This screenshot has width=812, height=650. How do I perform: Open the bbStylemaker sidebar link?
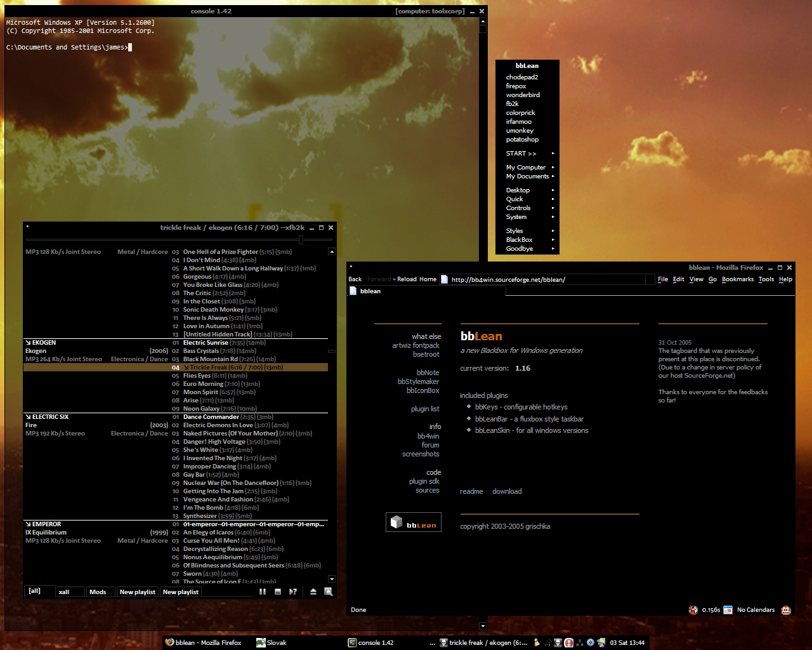pos(418,381)
